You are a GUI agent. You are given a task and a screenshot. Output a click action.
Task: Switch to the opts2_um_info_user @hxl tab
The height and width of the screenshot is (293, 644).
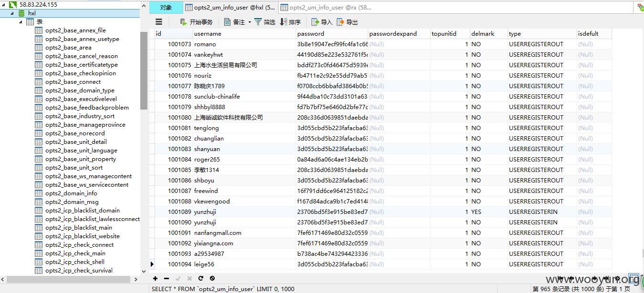click(x=230, y=7)
